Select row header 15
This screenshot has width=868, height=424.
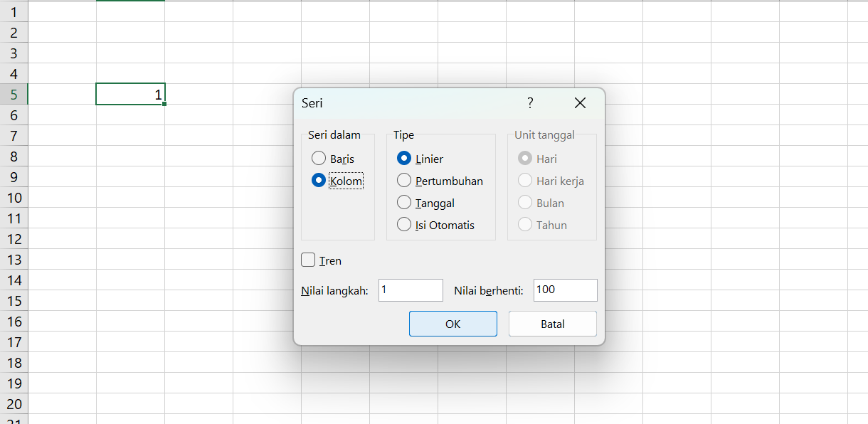click(x=14, y=300)
